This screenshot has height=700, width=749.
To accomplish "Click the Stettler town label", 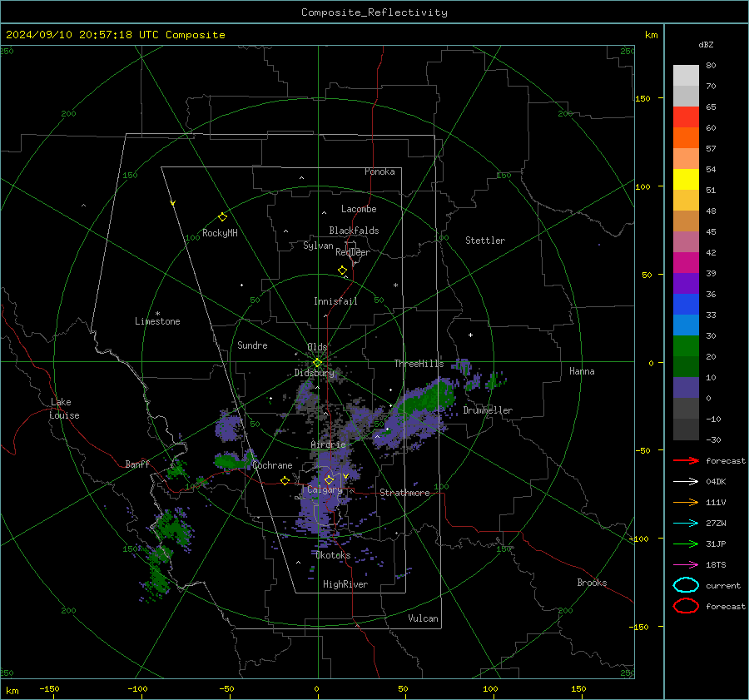I will [x=485, y=241].
